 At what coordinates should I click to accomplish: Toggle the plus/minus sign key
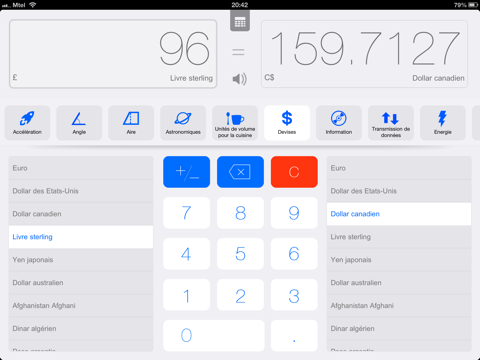187,172
